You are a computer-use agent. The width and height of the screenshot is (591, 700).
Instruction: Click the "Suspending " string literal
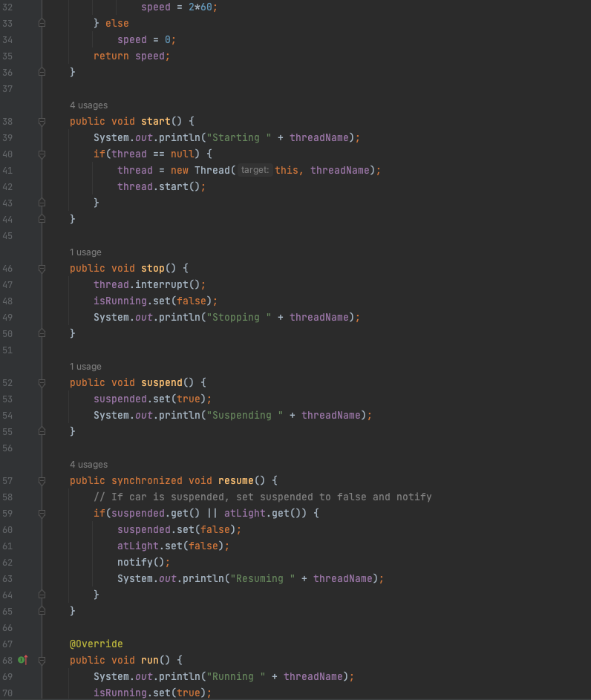[x=244, y=415]
